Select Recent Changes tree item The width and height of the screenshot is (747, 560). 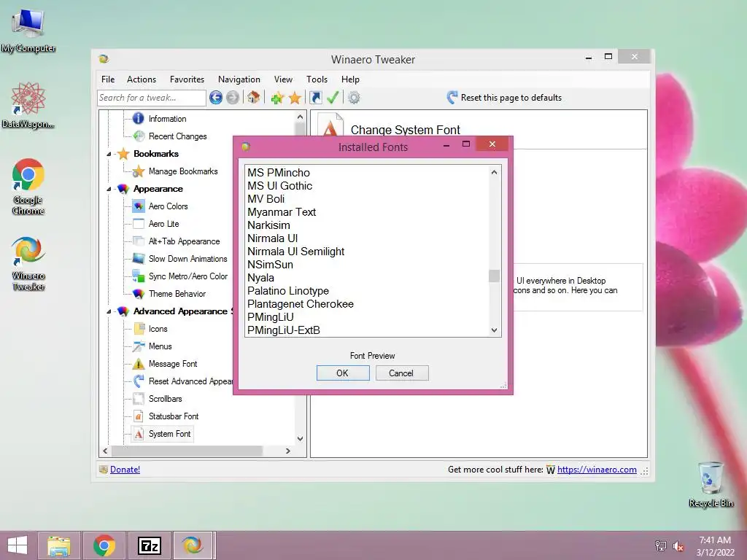[x=178, y=136]
